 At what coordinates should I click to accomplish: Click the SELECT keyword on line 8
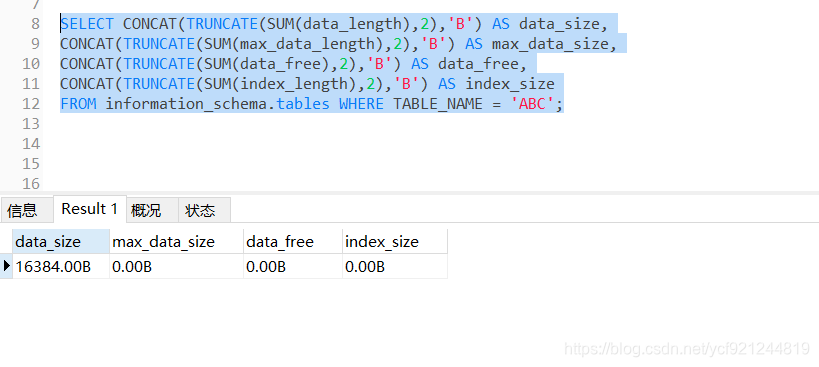pos(87,24)
